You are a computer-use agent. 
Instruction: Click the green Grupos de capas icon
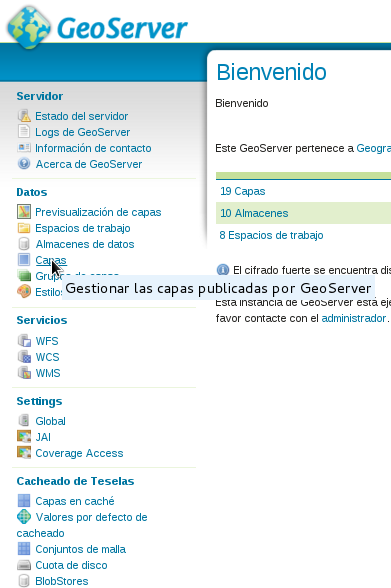24,276
